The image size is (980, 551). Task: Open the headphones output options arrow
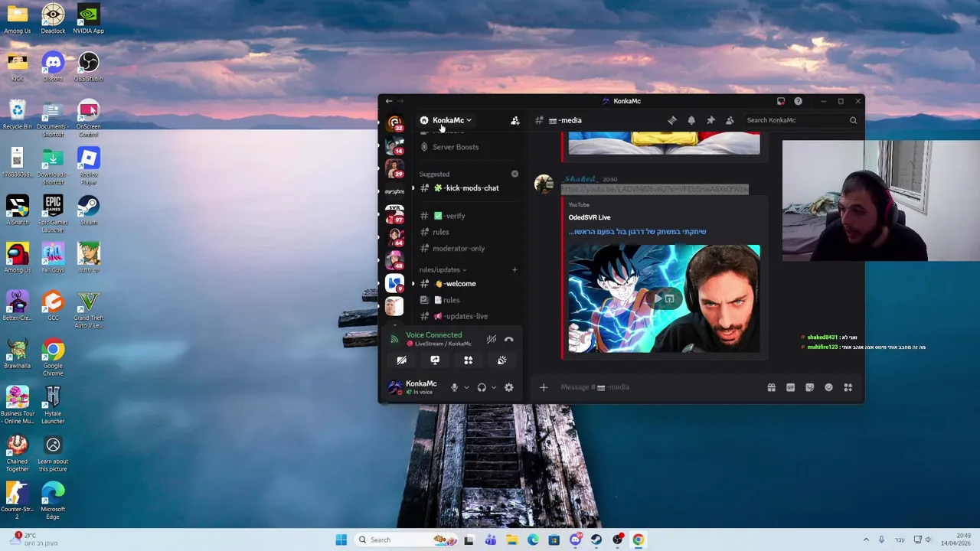tap(493, 387)
